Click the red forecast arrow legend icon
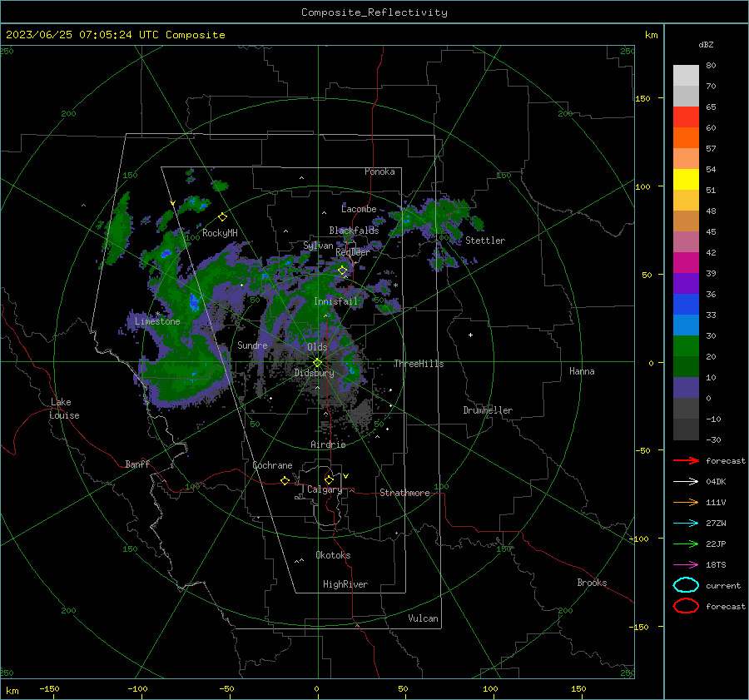 (x=686, y=460)
